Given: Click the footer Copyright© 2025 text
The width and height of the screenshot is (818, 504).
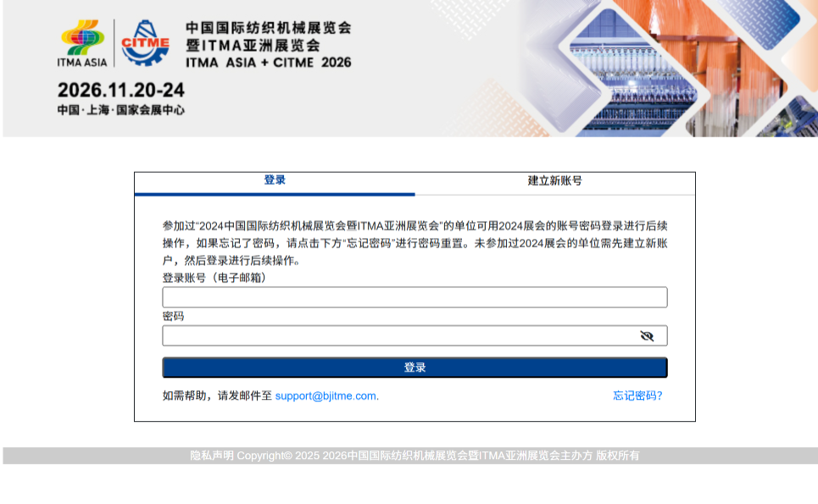Looking at the screenshot, I should [x=278, y=456].
